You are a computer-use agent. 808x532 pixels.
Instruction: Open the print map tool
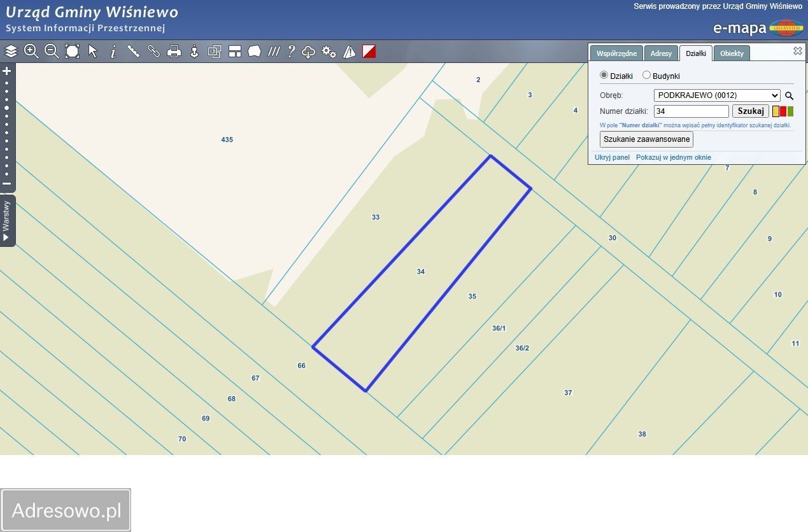click(174, 52)
